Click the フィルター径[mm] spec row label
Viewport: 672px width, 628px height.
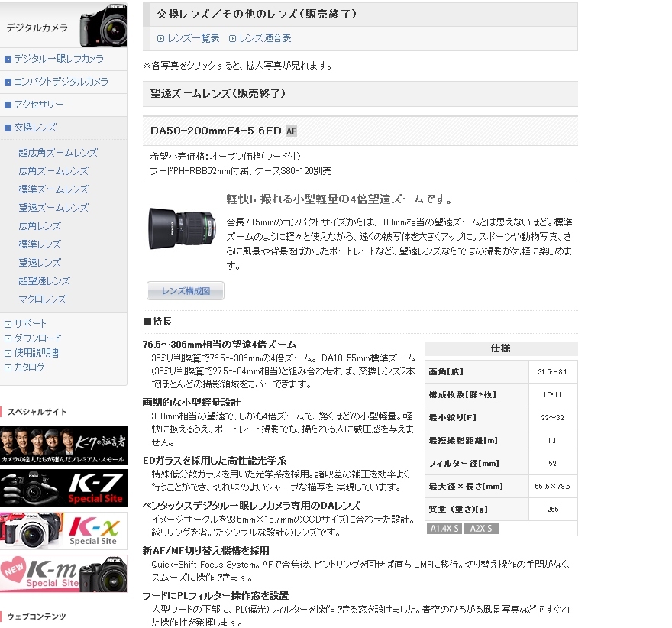tap(464, 464)
